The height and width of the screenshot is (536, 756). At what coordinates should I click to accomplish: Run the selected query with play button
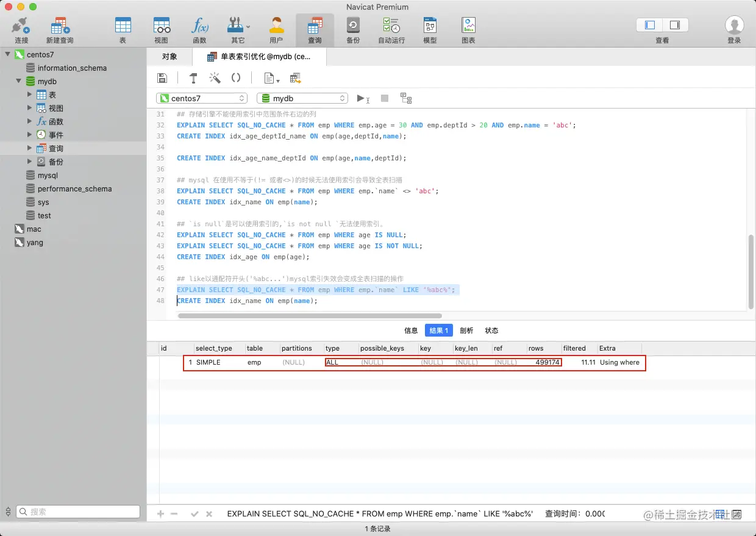363,98
